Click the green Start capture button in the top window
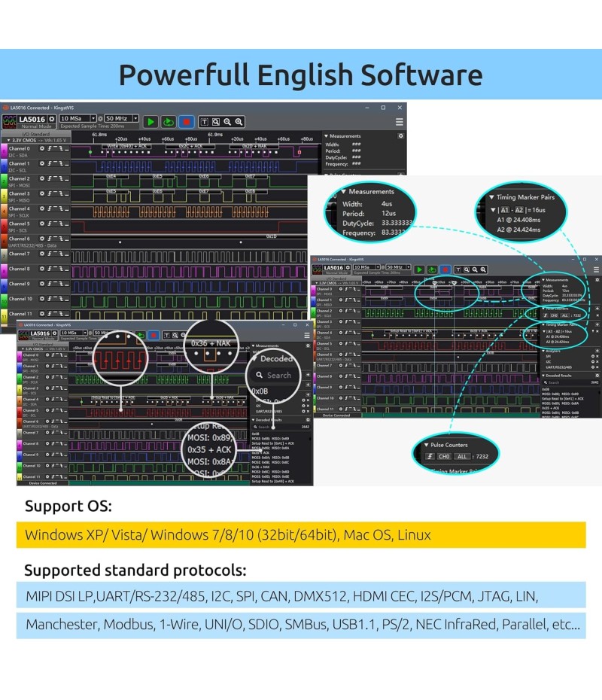Screen dimensions: 602x700 tap(150, 121)
